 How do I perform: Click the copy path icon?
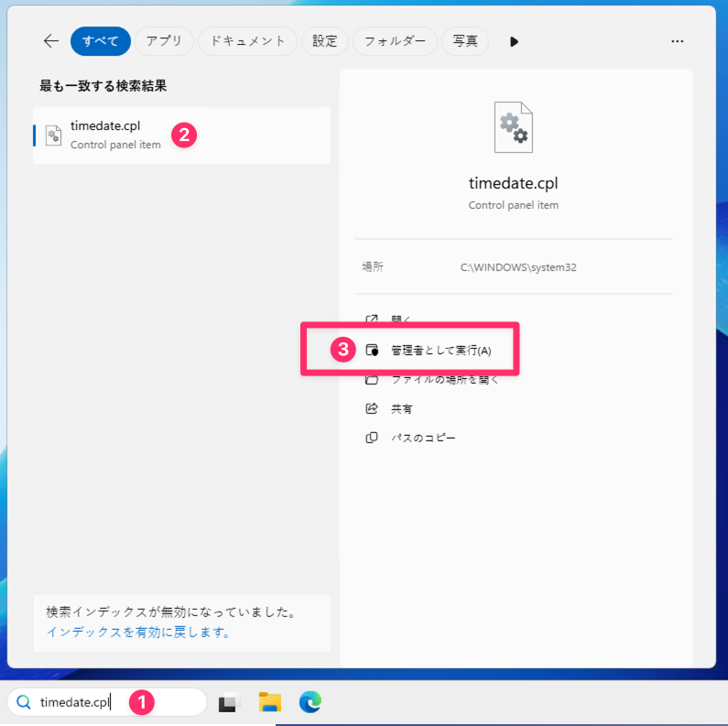(372, 438)
